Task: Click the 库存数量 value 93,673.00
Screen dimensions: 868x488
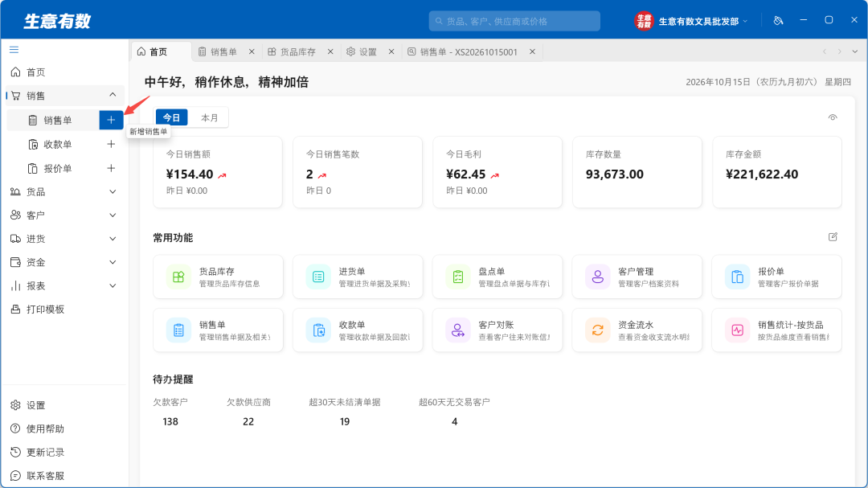Action: (x=615, y=174)
